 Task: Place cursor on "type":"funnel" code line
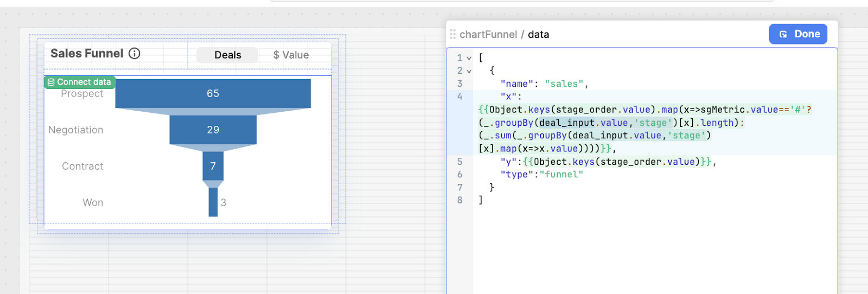pos(541,174)
